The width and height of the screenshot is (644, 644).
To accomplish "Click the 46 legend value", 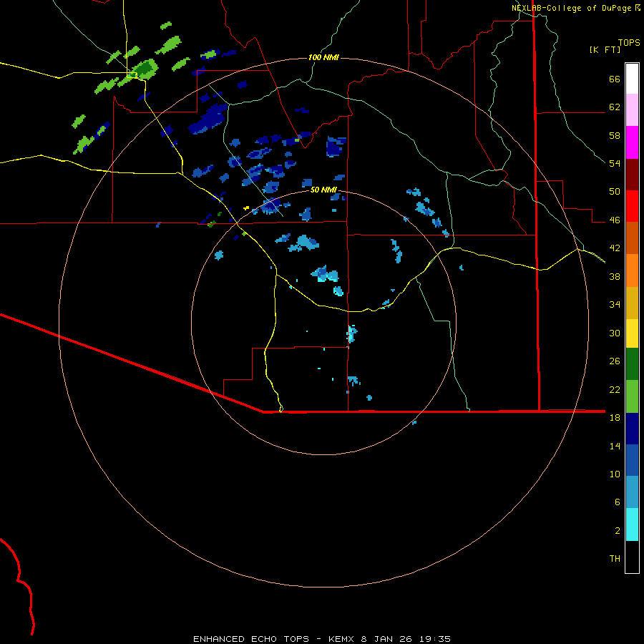I will (615, 220).
